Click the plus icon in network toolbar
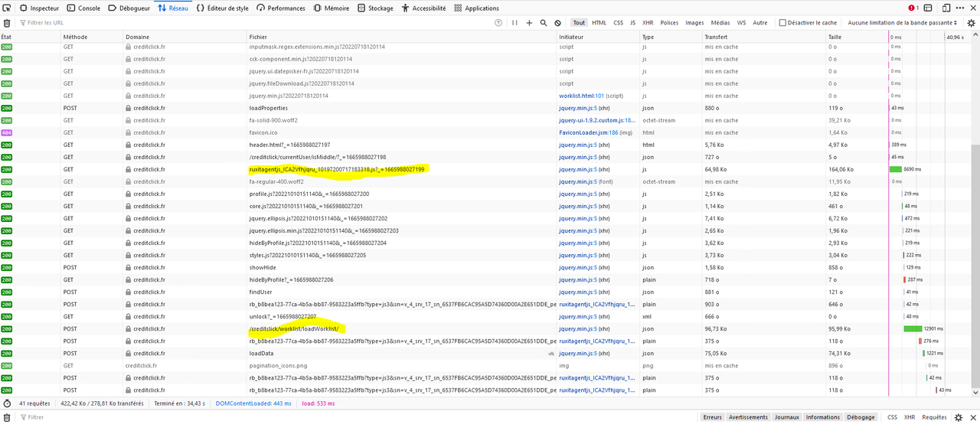 (x=529, y=23)
